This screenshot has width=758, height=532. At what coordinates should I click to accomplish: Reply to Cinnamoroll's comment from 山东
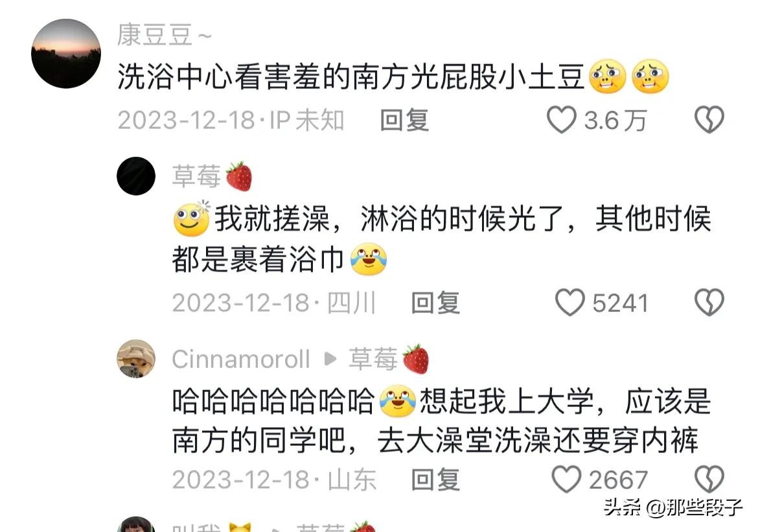(435, 480)
